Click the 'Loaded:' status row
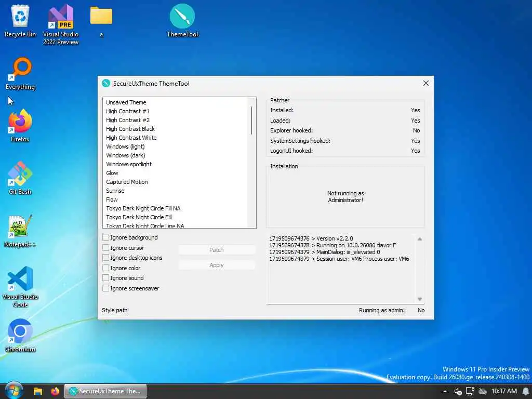The image size is (532, 399). point(345,121)
